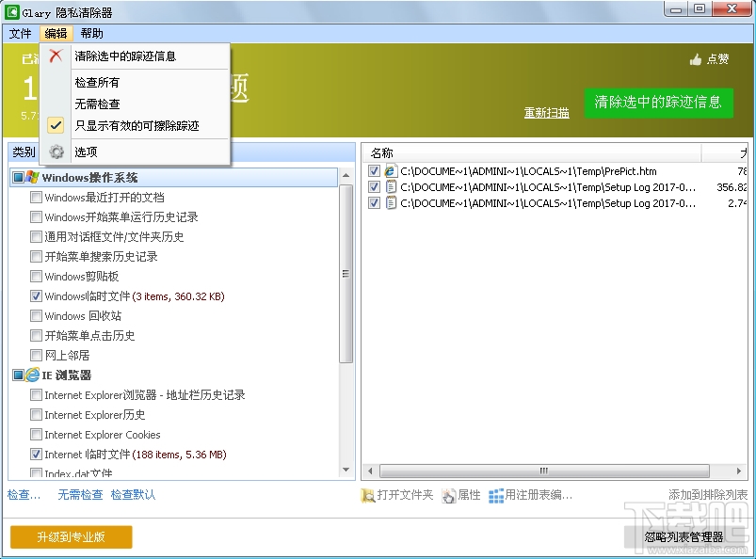756x559 pixels.
Task: Click the 属性 properties icon
Action: (x=448, y=495)
